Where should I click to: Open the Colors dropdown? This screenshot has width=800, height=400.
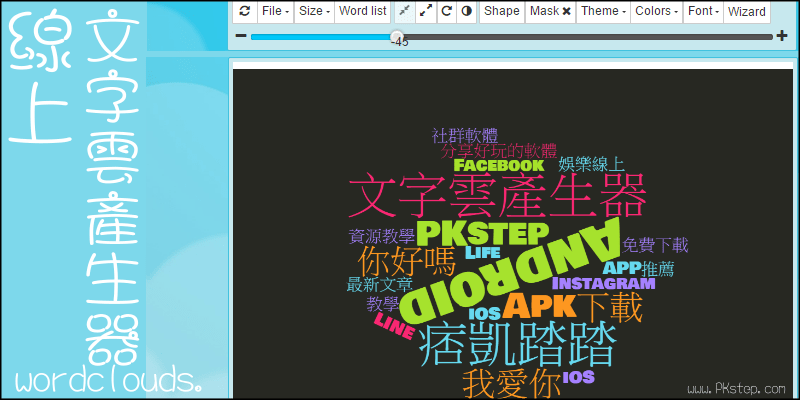coord(657,11)
